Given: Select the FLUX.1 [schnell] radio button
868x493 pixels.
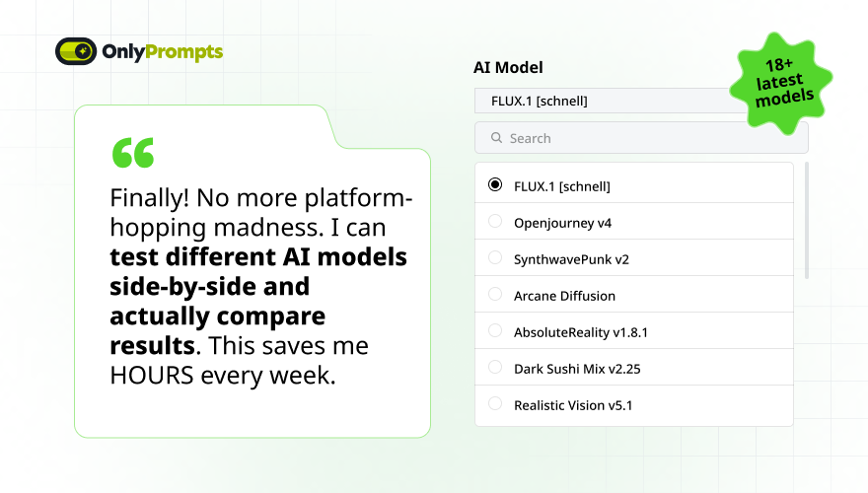Looking at the screenshot, I should click(x=495, y=184).
